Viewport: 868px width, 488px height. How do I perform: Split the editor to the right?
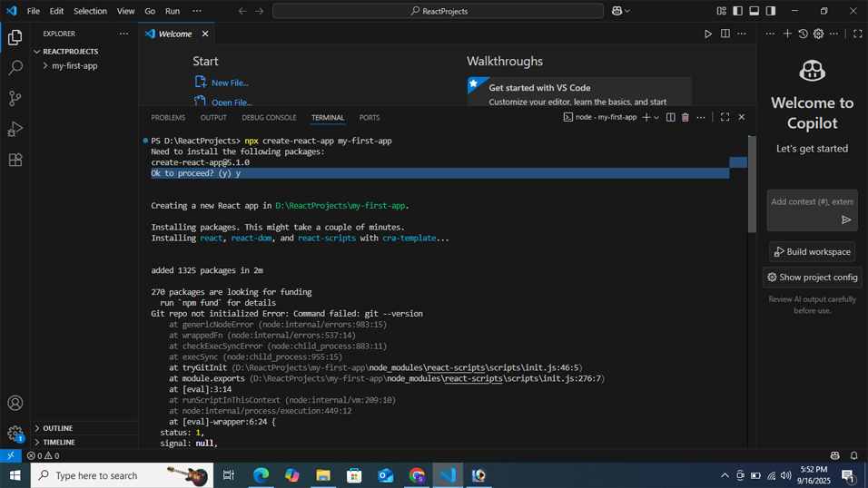[x=725, y=34]
